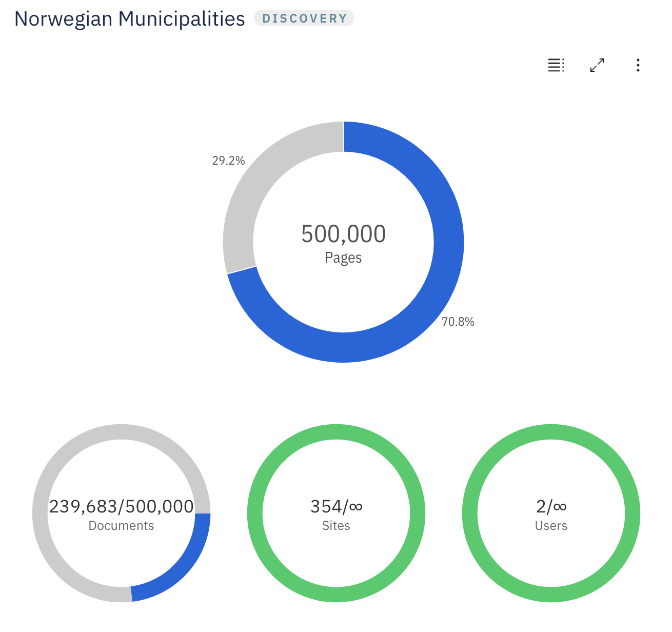Image resolution: width=672 pixels, height=632 pixels.
Task: Click the 70.8% label
Action: click(458, 322)
